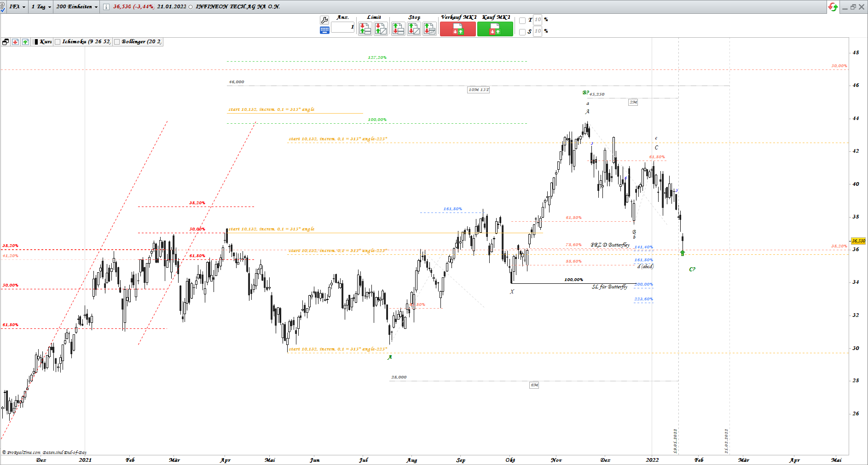Click the second Limit order icon
The width and height of the screenshot is (868, 465).
tap(381, 29)
